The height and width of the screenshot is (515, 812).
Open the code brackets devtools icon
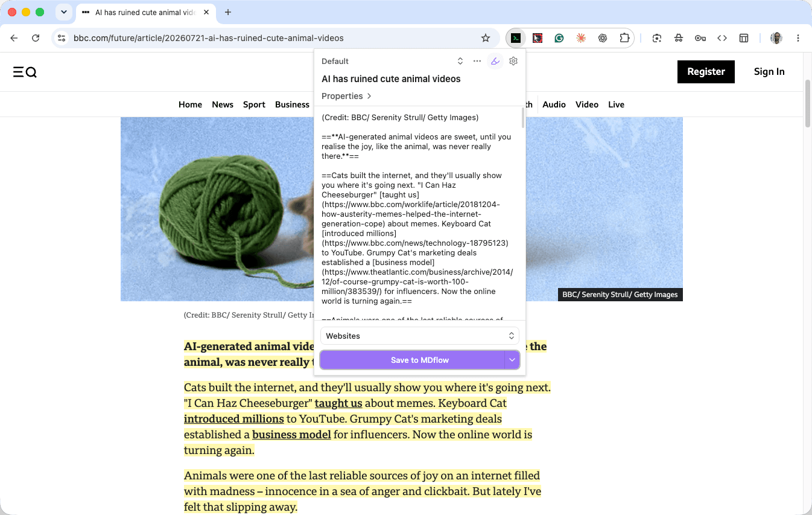pos(722,38)
